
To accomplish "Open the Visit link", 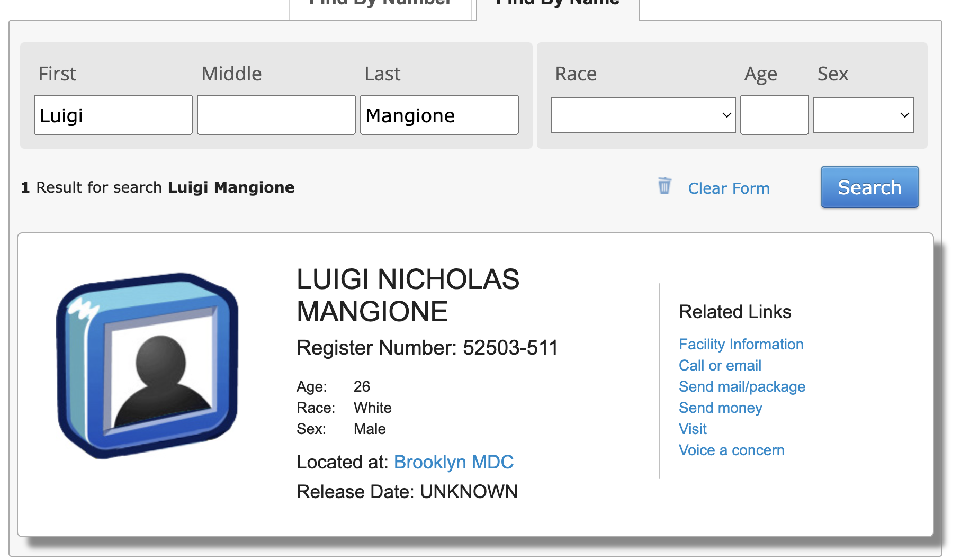I will (692, 429).
